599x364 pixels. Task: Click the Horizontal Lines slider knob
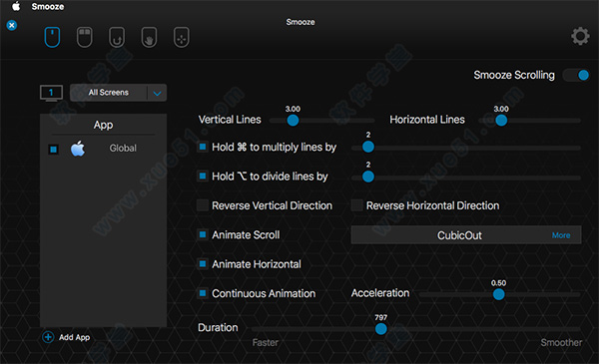[501, 121]
